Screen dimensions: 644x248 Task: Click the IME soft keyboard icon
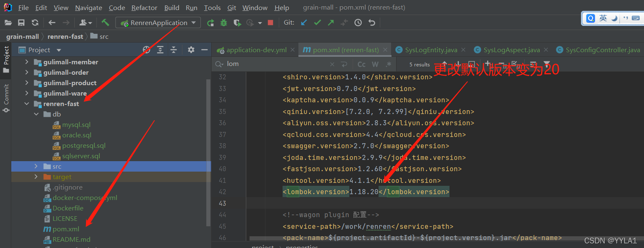pyautogui.click(x=635, y=18)
